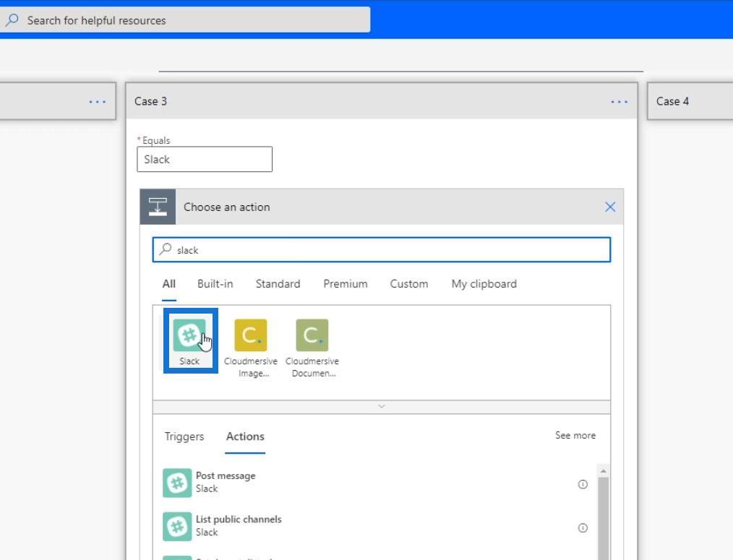Image resolution: width=733 pixels, height=560 pixels.
Task: Click the List public channels label
Action: click(x=239, y=520)
